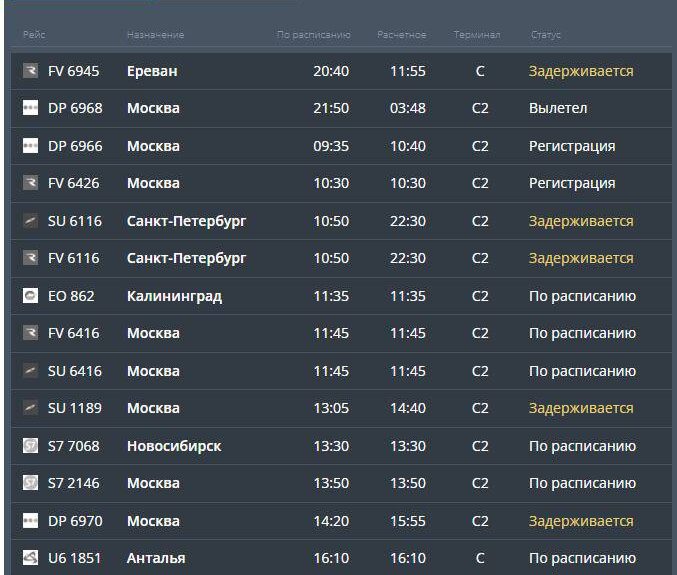Click the S7 logo next to S7 2146
Image resolution: width=677 pixels, height=575 pixels.
click(30, 483)
